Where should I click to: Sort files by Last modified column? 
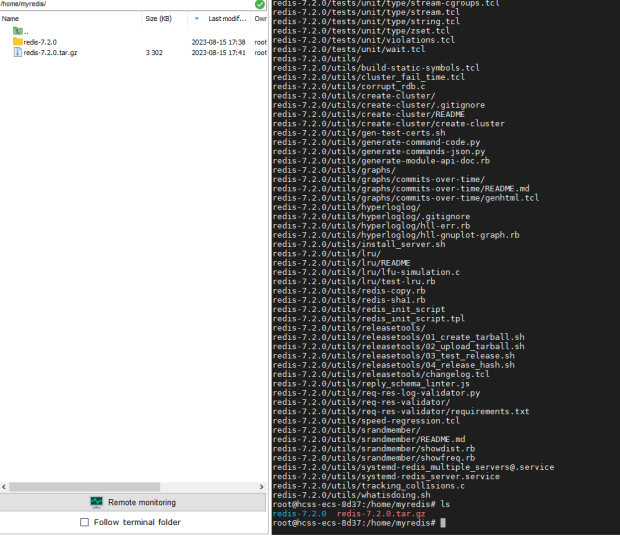pos(227,19)
